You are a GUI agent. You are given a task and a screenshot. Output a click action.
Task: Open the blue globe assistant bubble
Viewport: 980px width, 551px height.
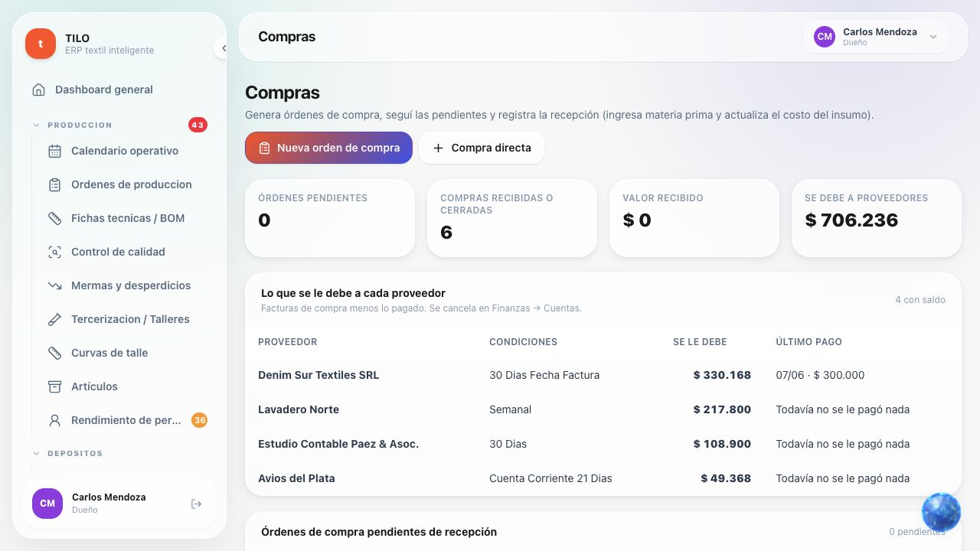(x=941, y=512)
